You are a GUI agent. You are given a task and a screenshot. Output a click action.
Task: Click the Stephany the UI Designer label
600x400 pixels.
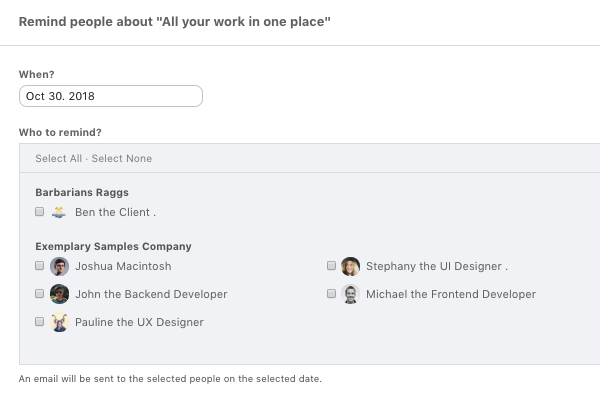(x=437, y=266)
